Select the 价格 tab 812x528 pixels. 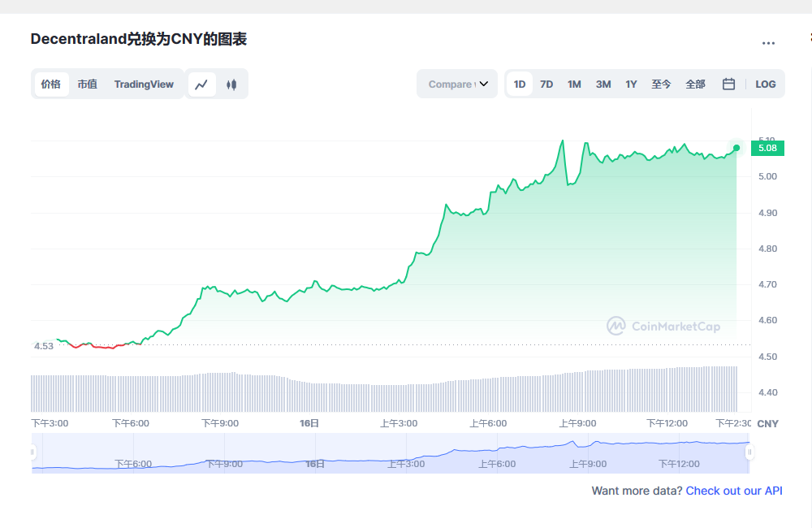51,84
